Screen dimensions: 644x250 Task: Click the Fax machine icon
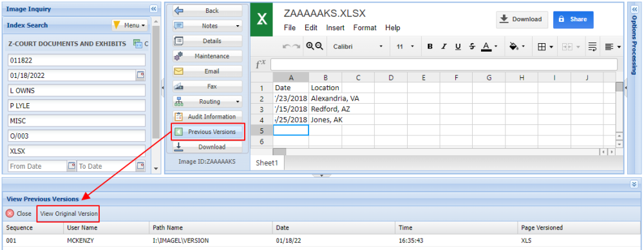[178, 86]
